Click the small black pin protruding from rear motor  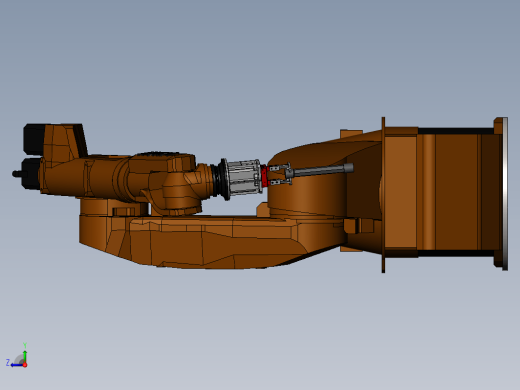(x=17, y=174)
